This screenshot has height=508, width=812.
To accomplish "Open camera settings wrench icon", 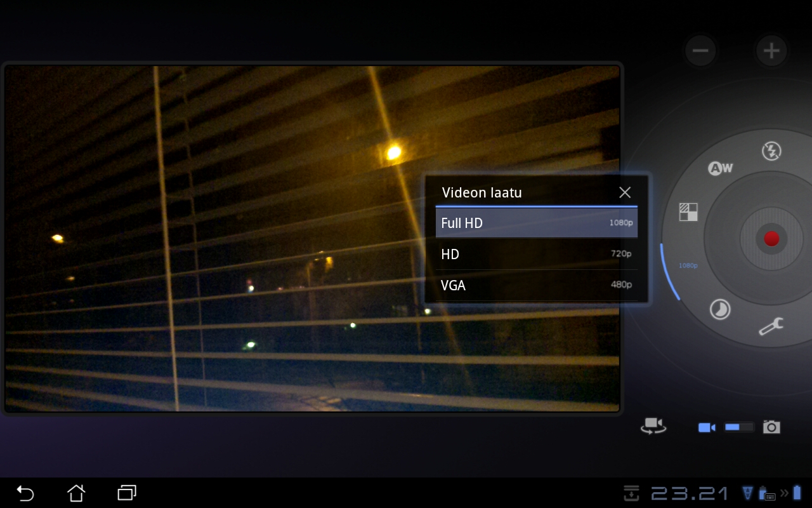I will [x=771, y=326].
